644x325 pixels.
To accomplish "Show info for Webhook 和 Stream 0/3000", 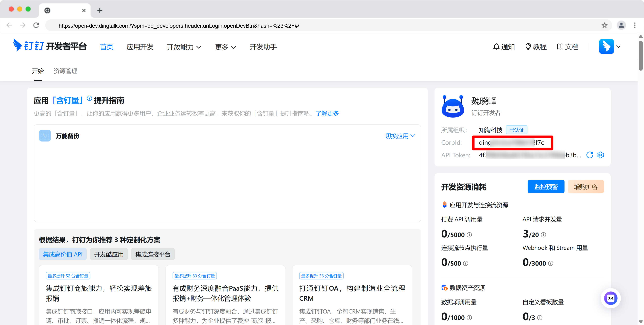I will pos(551,263).
